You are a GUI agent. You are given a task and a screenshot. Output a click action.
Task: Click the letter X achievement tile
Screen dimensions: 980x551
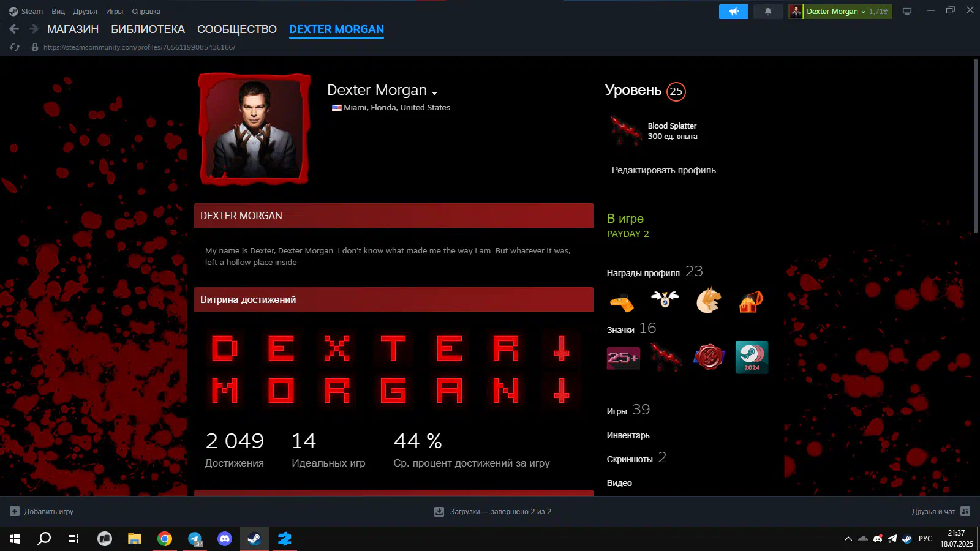tap(337, 348)
